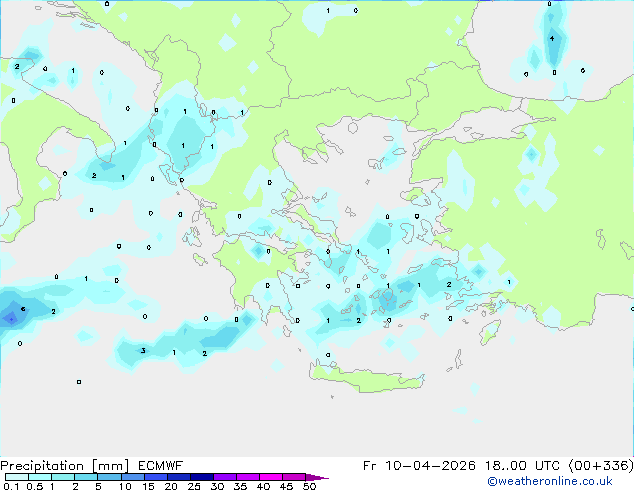Click the 10–15 mm legend swatch
This screenshot has height=490, width=634.
pos(132,477)
